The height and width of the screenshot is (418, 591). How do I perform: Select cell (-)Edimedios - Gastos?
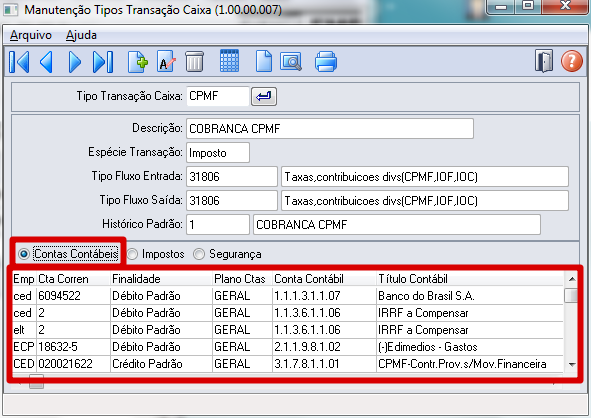(x=470, y=347)
